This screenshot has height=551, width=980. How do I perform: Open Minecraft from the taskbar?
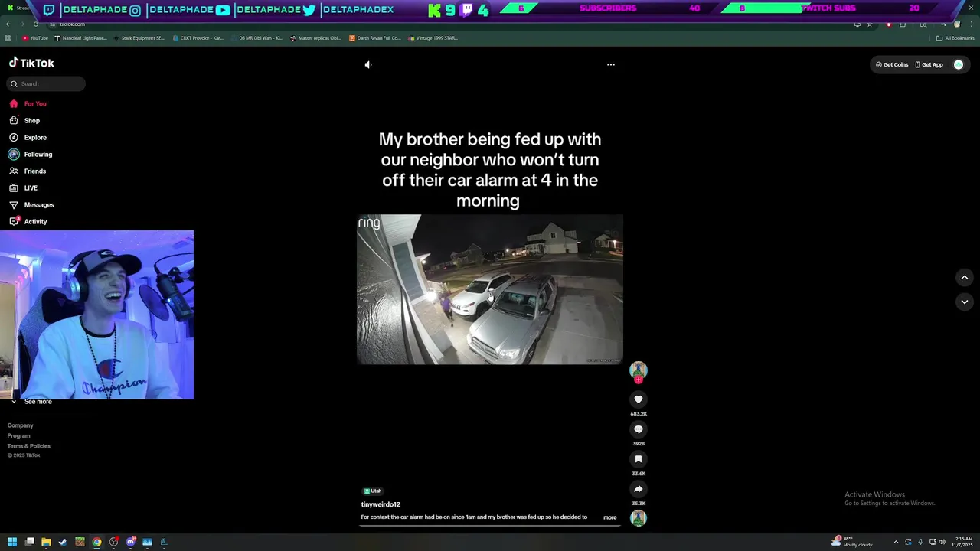click(80, 542)
